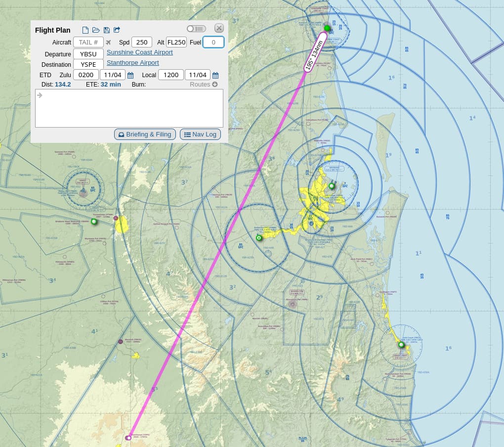Image resolution: width=504 pixels, height=447 pixels.
Task: Close the Flight Plan panel
Action: point(219,28)
